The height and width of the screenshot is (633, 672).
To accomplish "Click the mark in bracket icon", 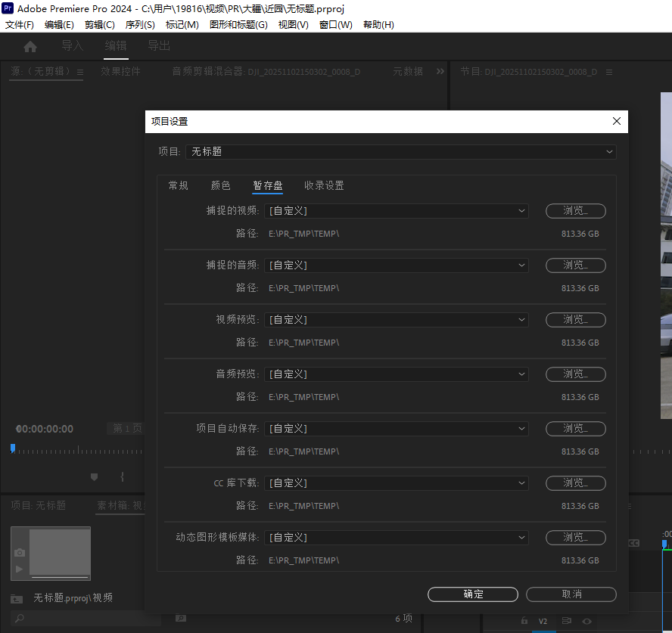I will (122, 476).
